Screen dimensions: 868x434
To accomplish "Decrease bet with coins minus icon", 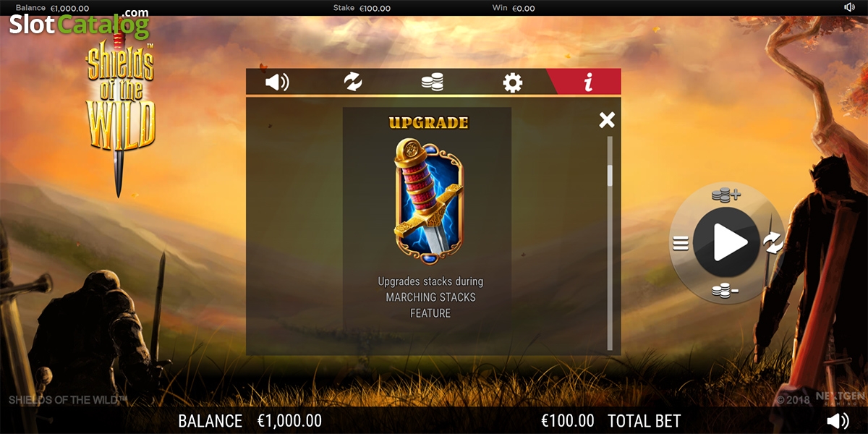I will [x=725, y=291].
